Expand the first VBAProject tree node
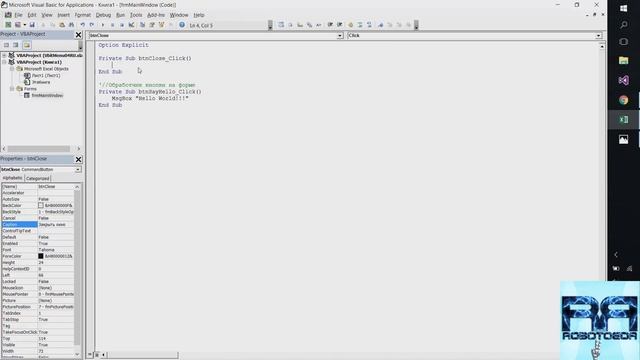The image size is (640, 360). [4, 55]
